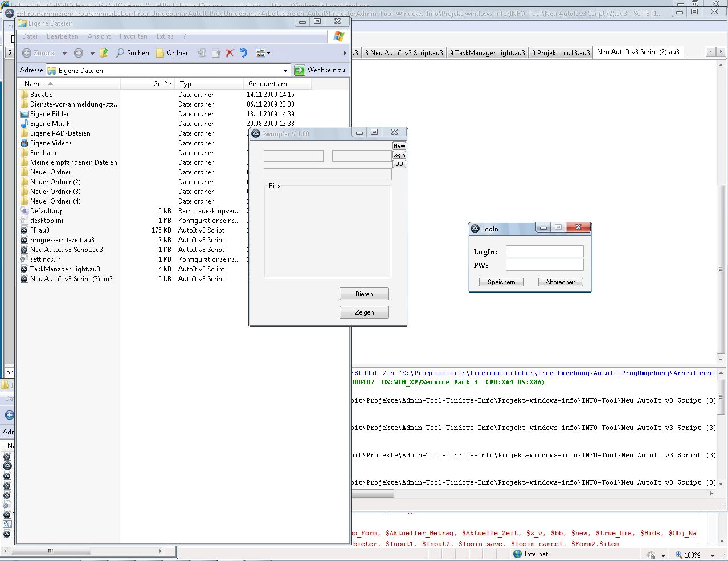The image size is (728, 561).
Task: Click Speichern in the LogIn dialog
Action: coord(501,282)
